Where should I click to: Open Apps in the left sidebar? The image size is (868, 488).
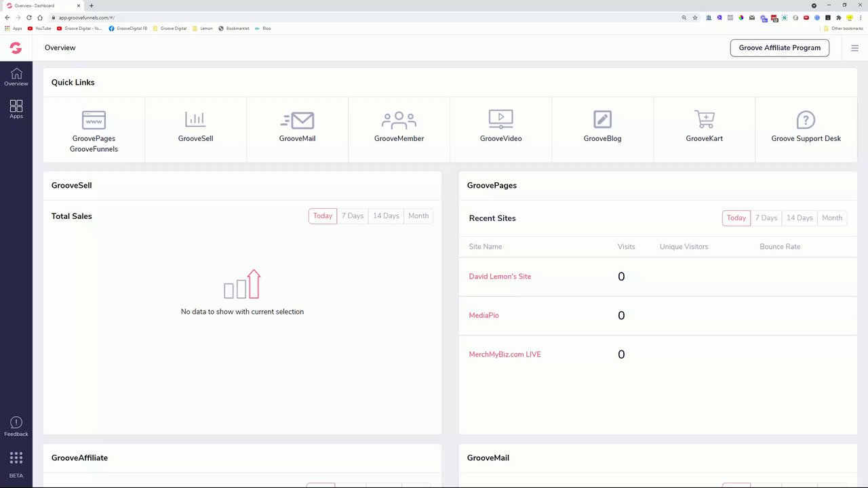[x=16, y=109]
